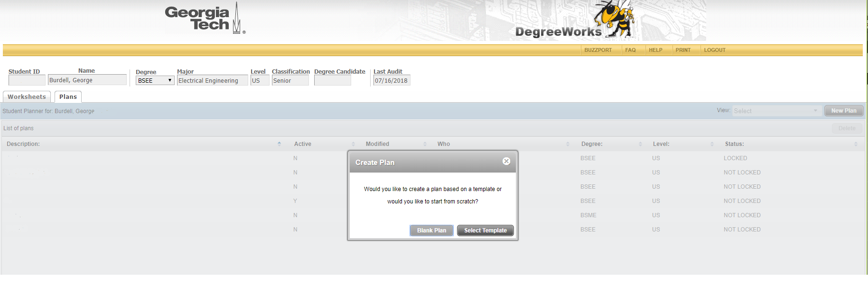Viewport: 868px width, 308px height.
Task: Click the Level field US
Action: [x=260, y=81]
